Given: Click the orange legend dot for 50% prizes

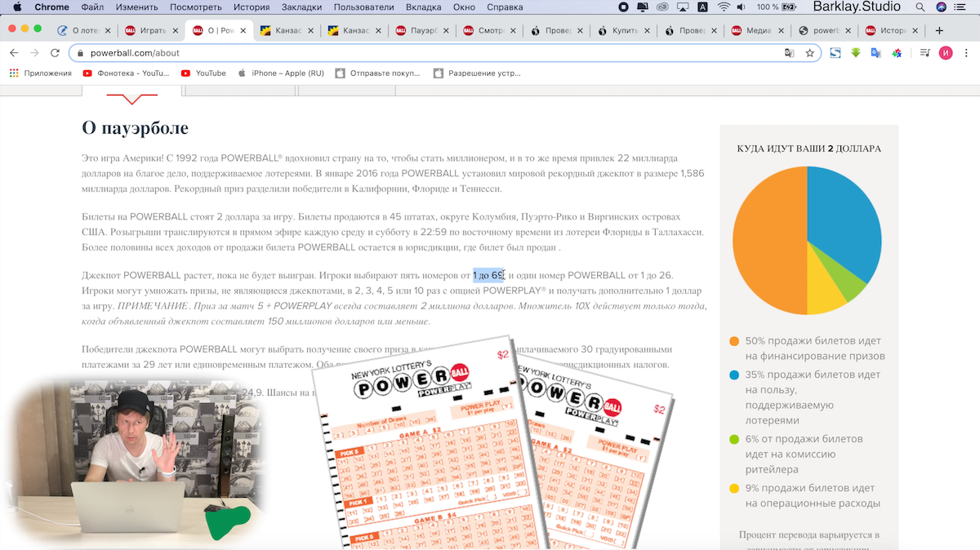Looking at the screenshot, I should [734, 341].
